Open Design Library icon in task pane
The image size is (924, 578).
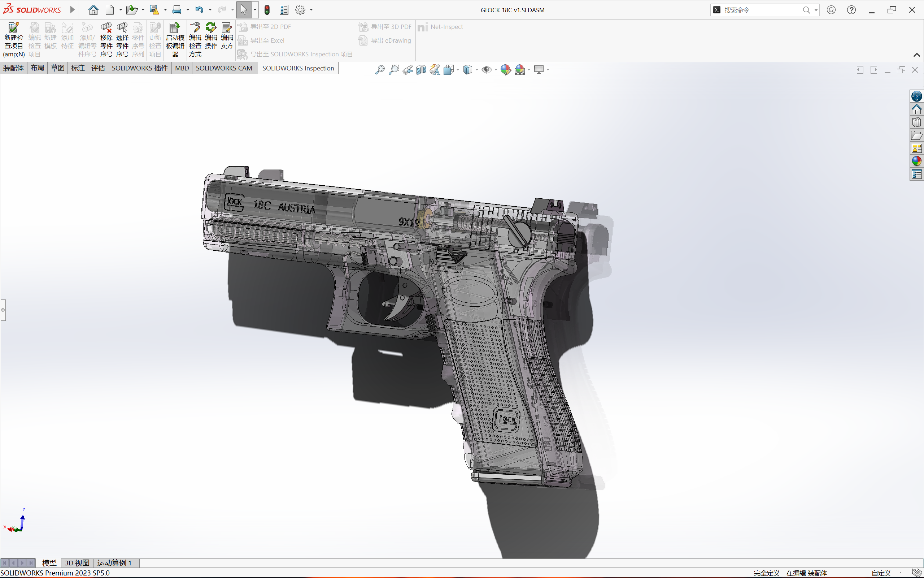click(x=917, y=122)
